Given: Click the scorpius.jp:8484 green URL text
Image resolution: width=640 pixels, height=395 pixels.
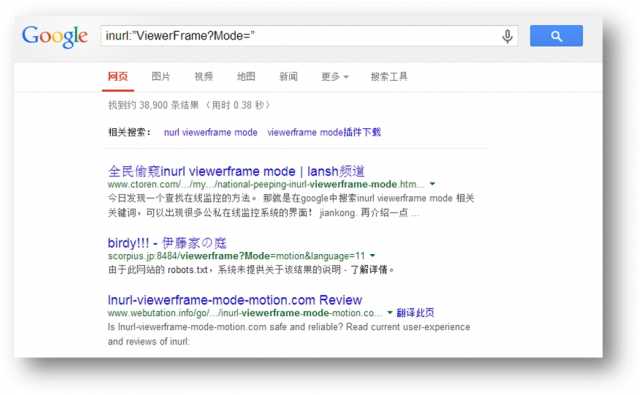Looking at the screenshot, I should (x=236, y=256).
